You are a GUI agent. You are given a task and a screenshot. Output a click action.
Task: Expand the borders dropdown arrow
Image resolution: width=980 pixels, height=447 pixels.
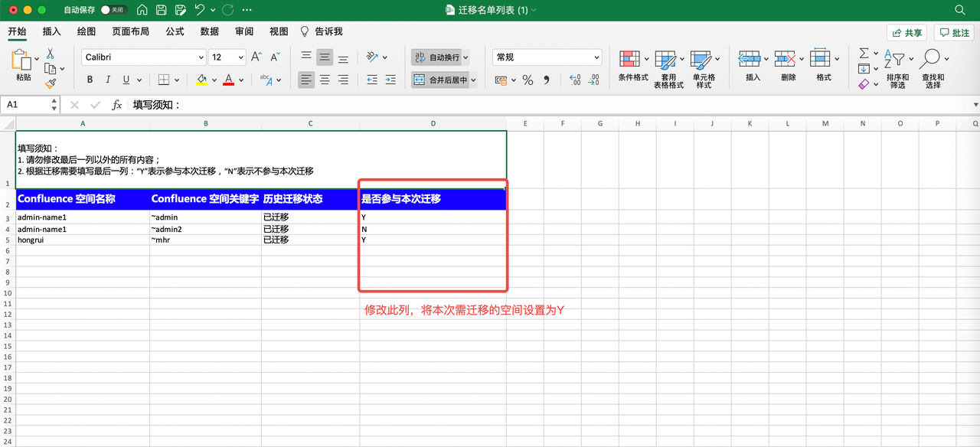pyautogui.click(x=178, y=80)
